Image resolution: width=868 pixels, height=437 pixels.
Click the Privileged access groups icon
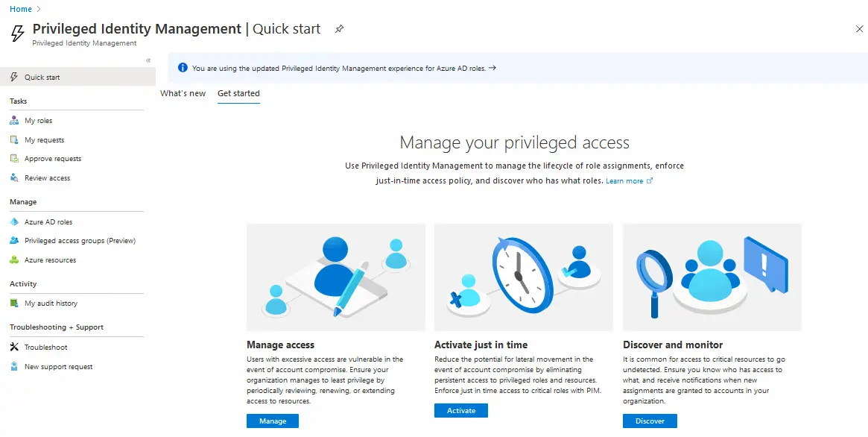pos(14,241)
